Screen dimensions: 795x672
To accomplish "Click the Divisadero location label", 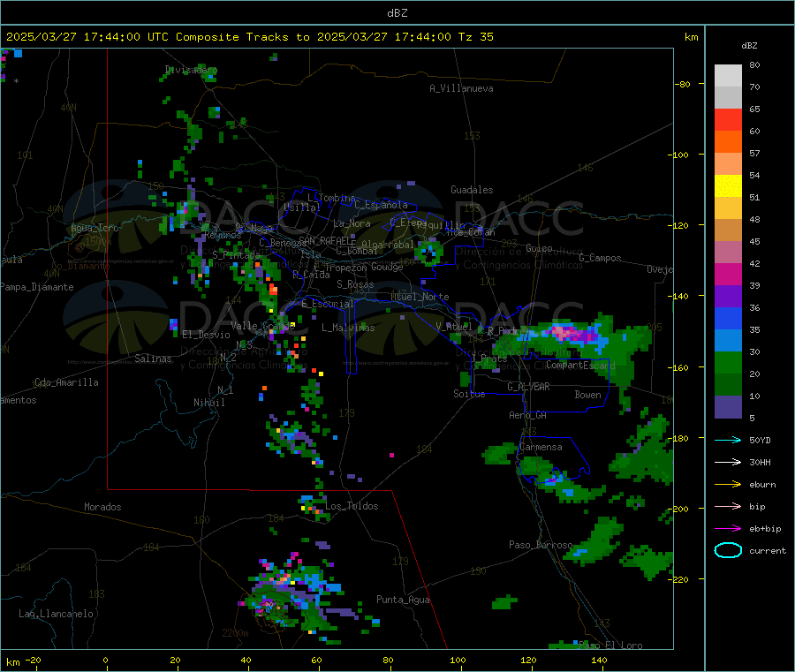I will point(191,70).
